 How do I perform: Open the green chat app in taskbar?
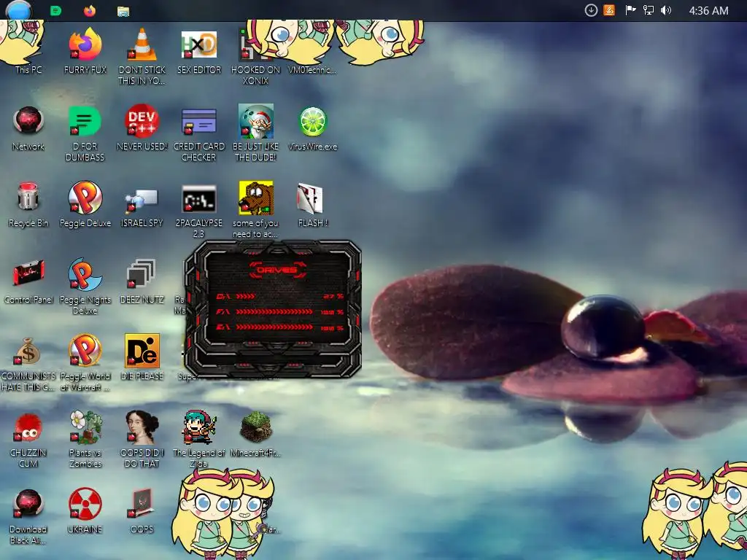[x=55, y=10]
